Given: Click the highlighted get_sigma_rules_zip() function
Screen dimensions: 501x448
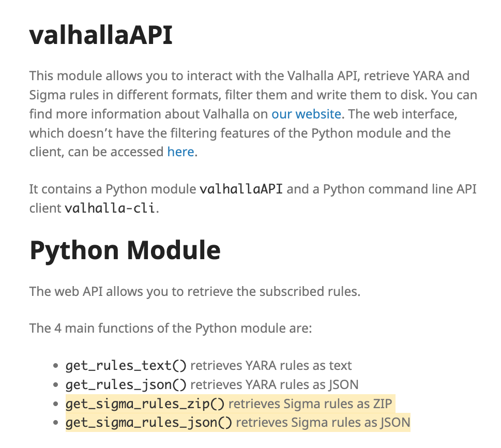Looking at the screenshot, I should coord(145,404).
